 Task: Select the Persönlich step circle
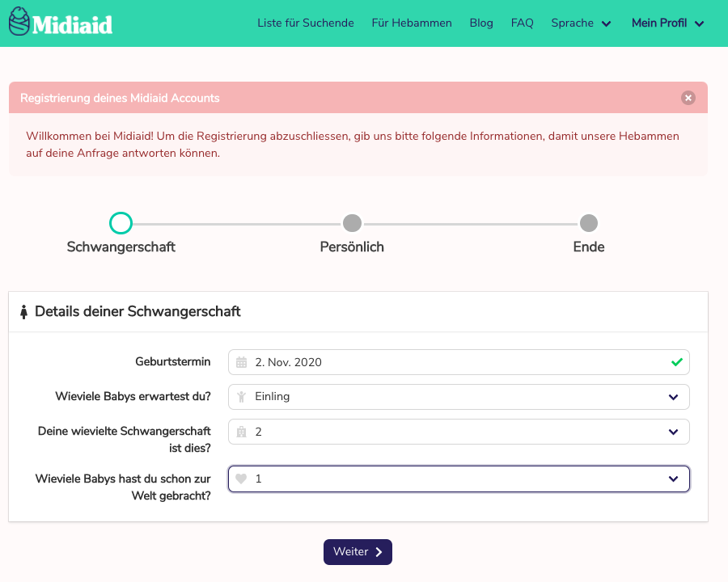352,223
